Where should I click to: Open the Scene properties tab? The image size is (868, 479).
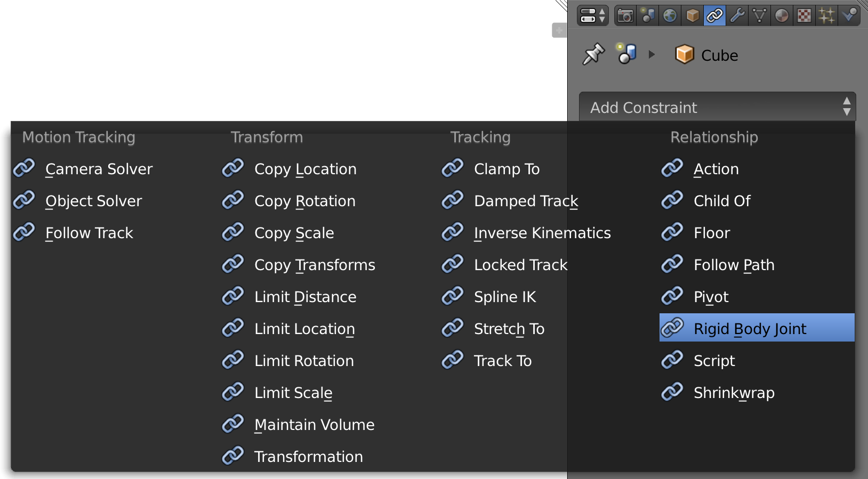(647, 15)
